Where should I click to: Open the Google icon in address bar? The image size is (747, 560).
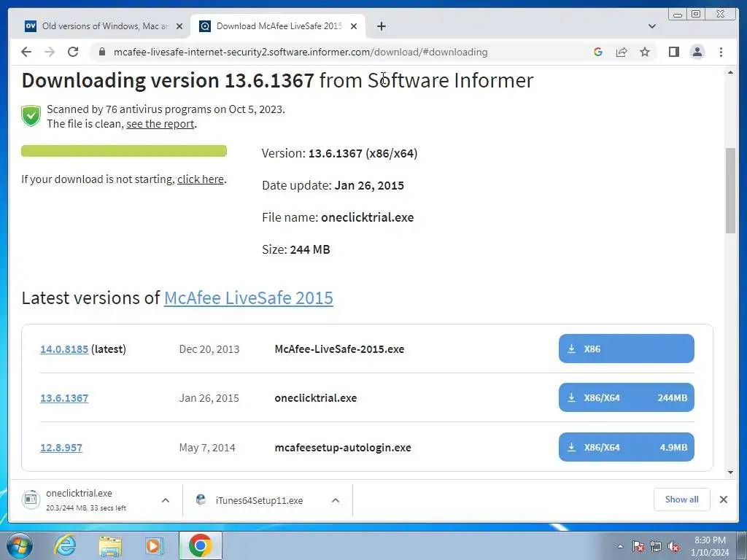tap(598, 52)
